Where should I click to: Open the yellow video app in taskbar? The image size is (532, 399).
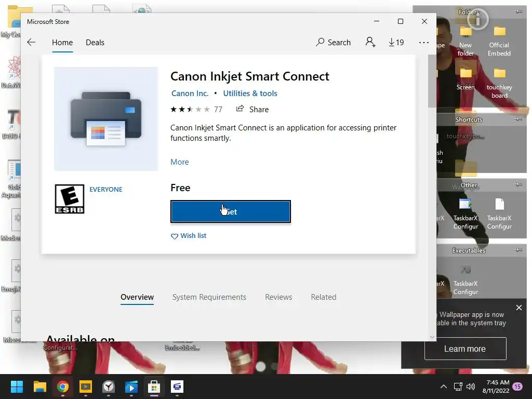[86, 387]
